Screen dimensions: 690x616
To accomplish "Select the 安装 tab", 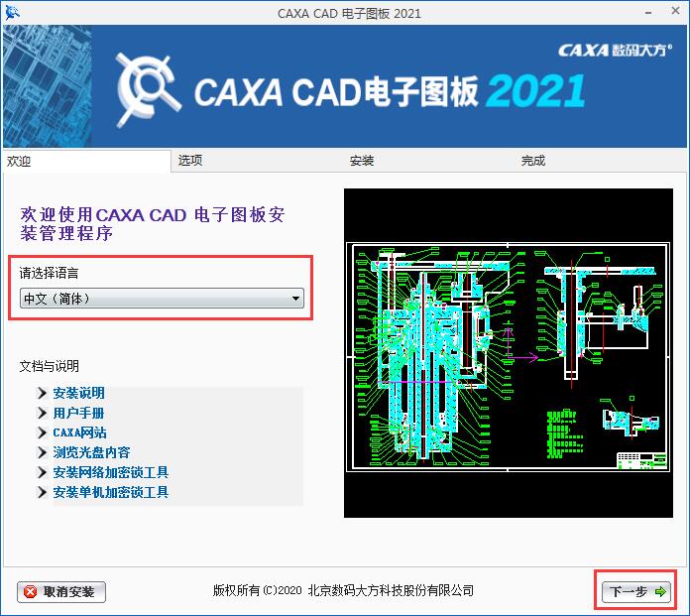I will (362, 161).
